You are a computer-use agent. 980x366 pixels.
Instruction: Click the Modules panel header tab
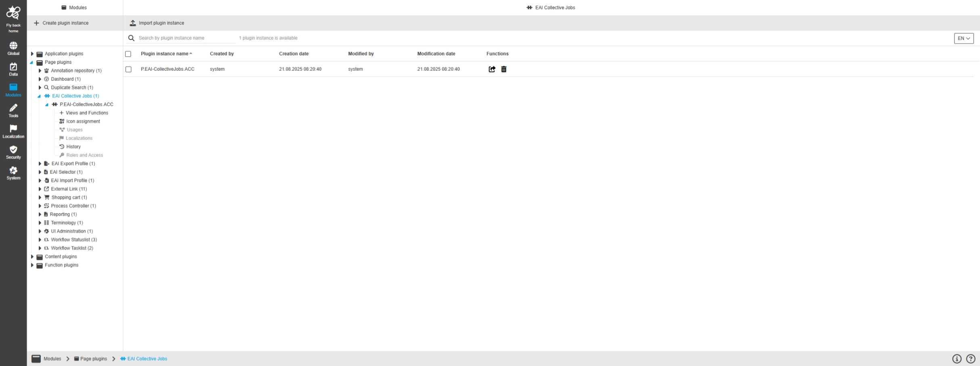[x=75, y=8]
